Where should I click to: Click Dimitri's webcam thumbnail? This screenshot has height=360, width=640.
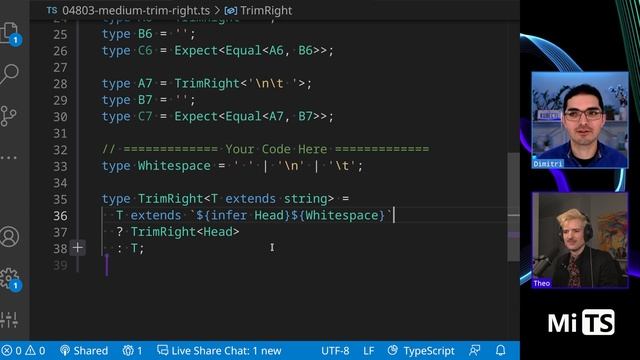tap(580, 120)
